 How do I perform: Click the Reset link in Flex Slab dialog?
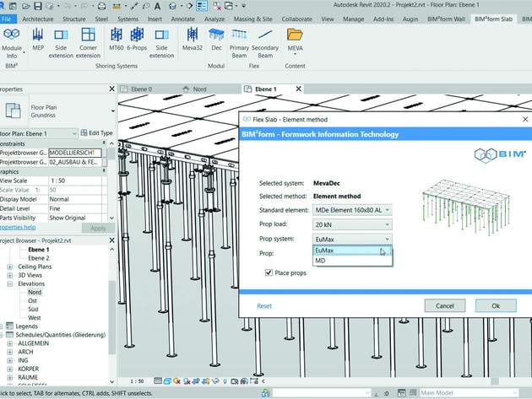pyautogui.click(x=264, y=306)
